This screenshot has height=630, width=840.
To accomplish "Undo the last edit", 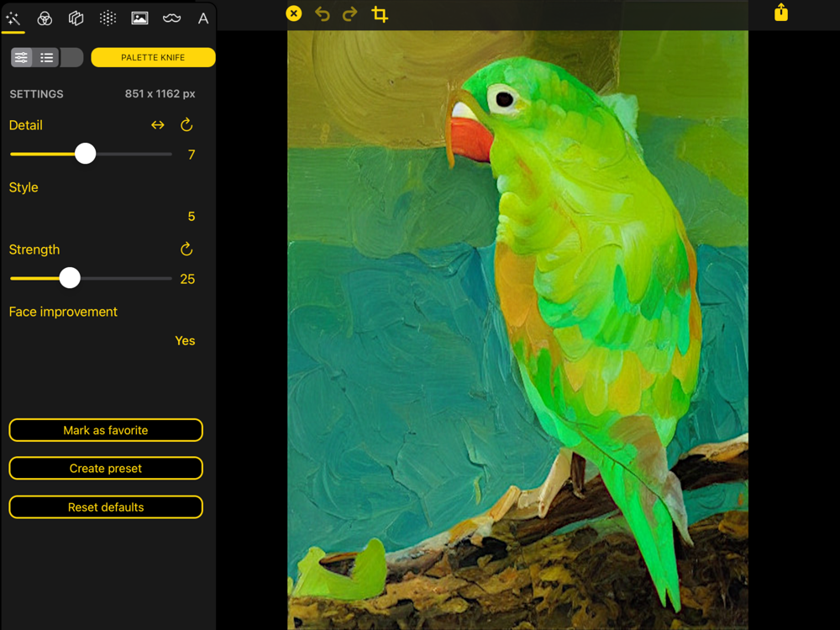I will point(322,14).
